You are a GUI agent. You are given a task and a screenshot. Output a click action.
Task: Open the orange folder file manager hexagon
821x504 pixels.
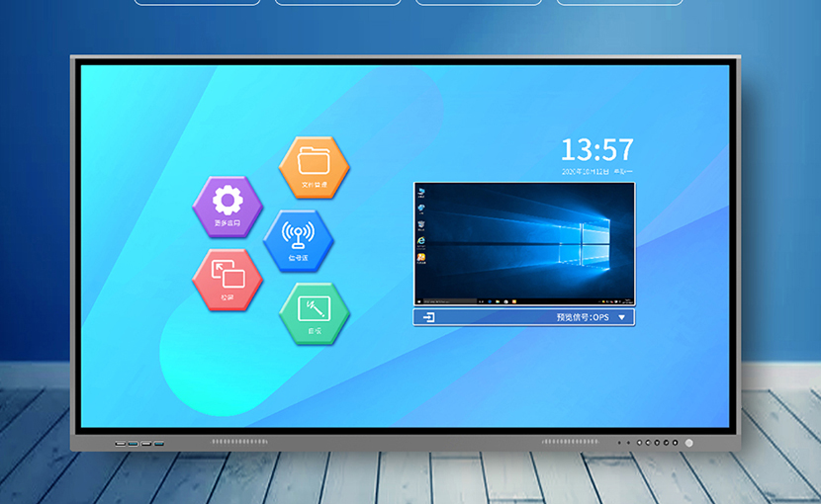pyautogui.click(x=315, y=167)
